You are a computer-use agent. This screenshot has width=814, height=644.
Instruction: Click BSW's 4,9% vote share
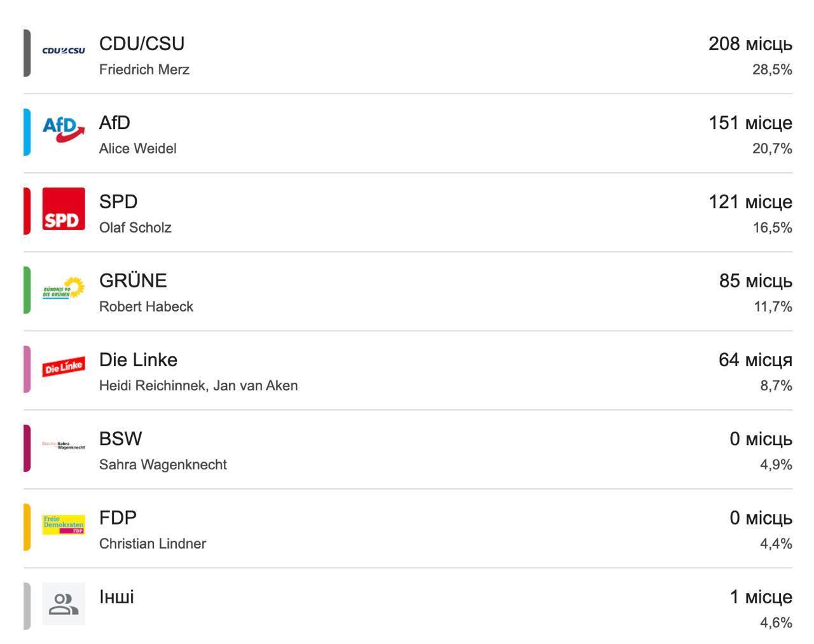(x=776, y=465)
